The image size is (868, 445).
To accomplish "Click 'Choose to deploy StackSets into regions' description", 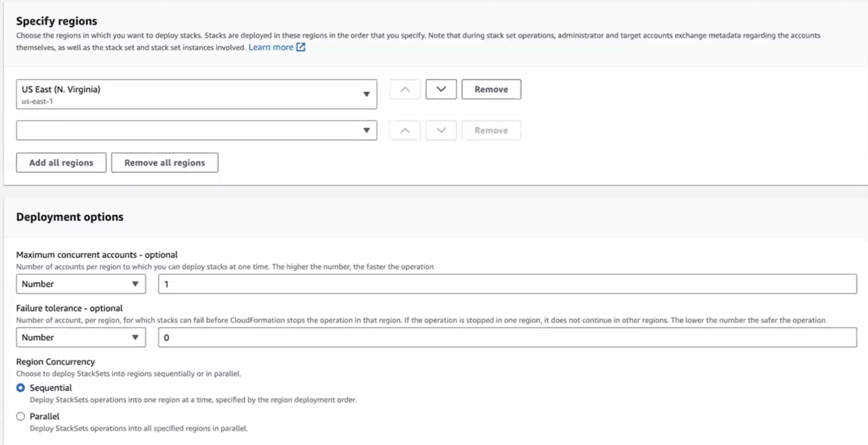I will (x=129, y=374).
